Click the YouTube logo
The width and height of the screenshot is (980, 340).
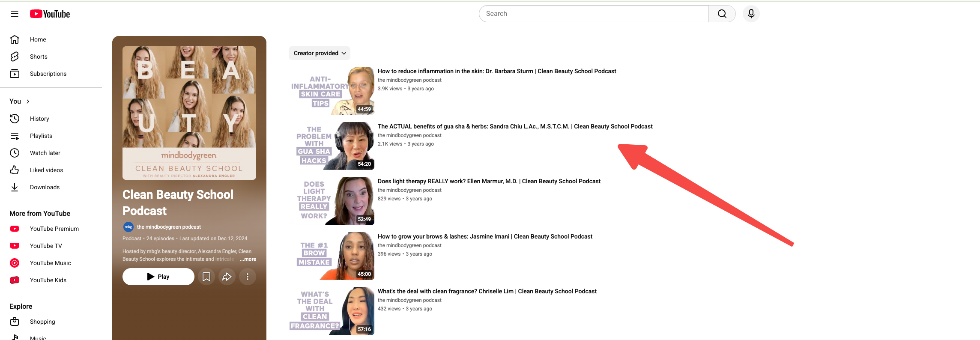click(50, 14)
